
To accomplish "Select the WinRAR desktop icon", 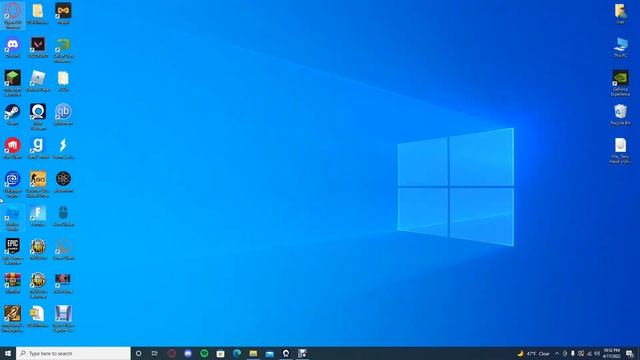I will pos(13,283).
